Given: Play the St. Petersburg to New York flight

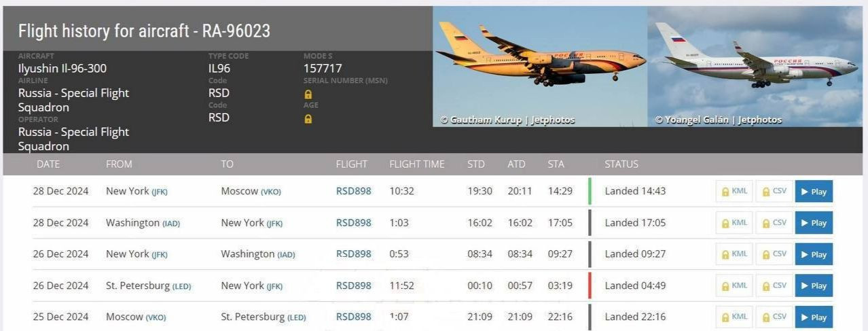Looking at the screenshot, I should 814,285.
